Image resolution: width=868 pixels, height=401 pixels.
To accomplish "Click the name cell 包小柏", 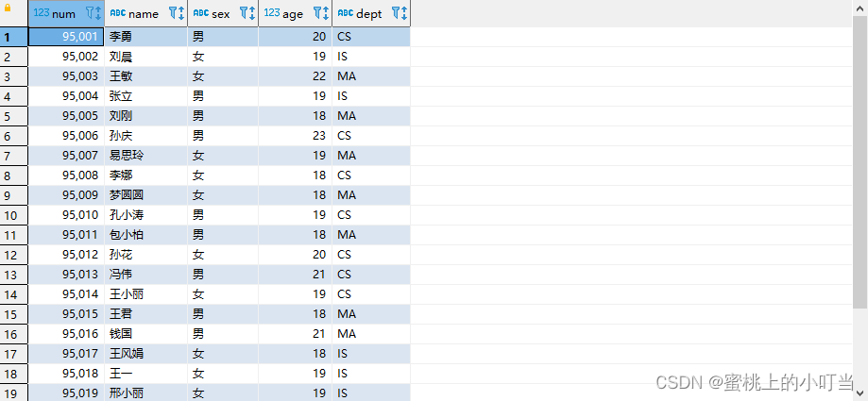I will coord(146,235).
